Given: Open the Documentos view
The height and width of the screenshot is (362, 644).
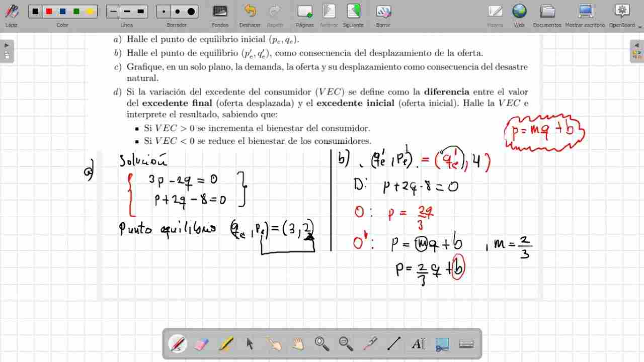Looking at the screenshot, I should 547,15.
